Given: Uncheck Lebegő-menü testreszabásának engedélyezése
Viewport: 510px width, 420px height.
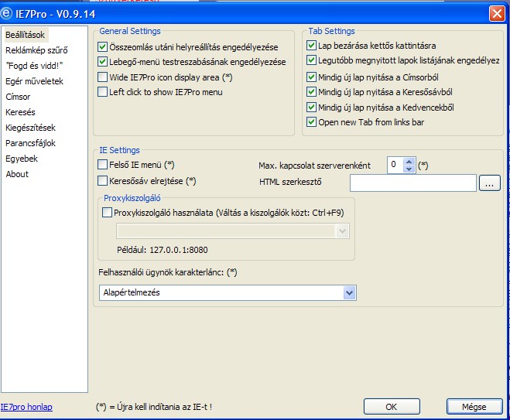Looking at the screenshot, I should [x=102, y=61].
